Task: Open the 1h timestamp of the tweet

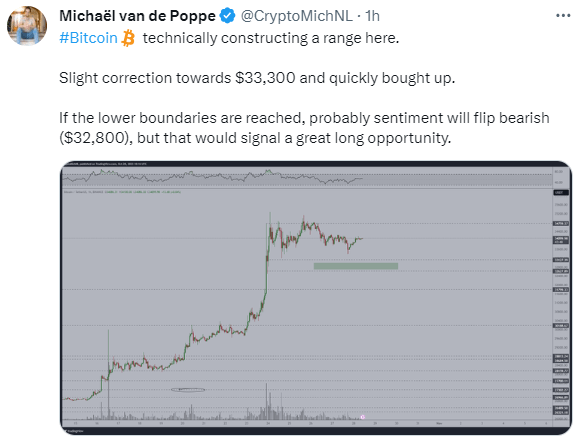Action: click(372, 16)
